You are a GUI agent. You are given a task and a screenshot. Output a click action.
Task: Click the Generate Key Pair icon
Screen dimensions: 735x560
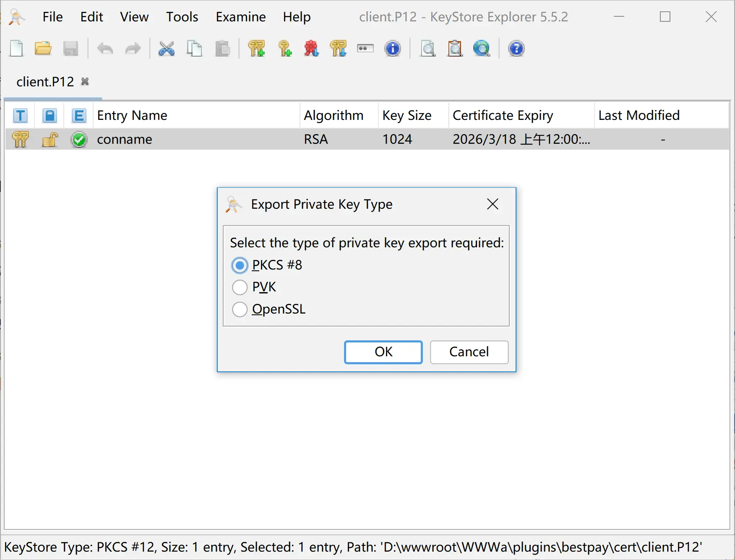pos(256,49)
